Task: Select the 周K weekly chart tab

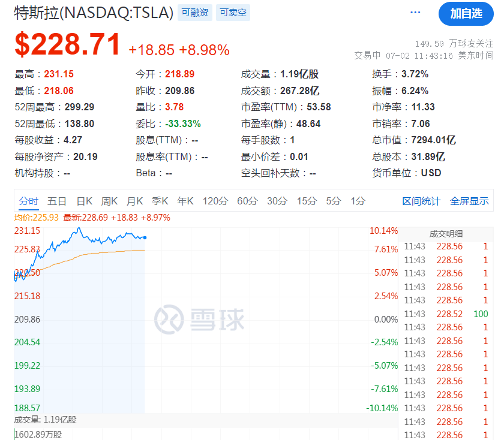Action: pyautogui.click(x=109, y=201)
